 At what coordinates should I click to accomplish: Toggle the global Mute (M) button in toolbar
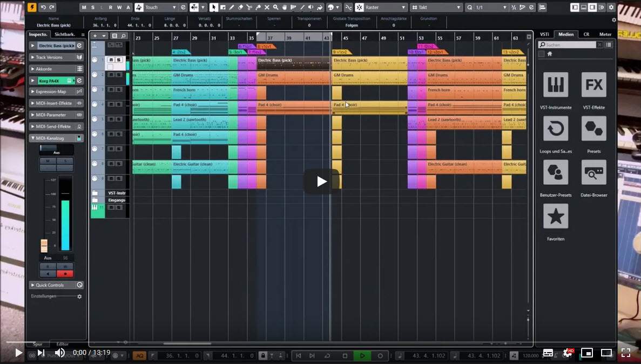(84, 8)
